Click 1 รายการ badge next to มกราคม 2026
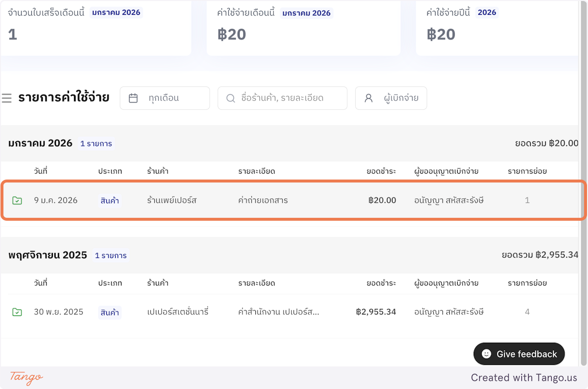Screen dimensions: 588x389 (x=96, y=144)
